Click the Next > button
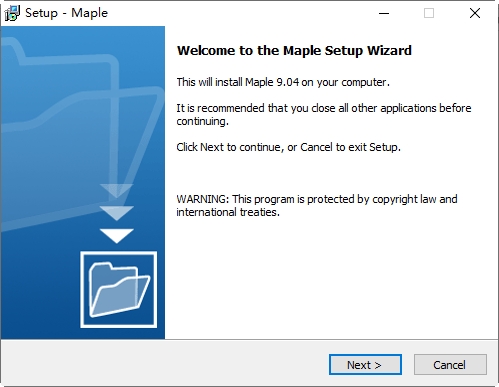The width and height of the screenshot is (499, 387). tap(365, 365)
